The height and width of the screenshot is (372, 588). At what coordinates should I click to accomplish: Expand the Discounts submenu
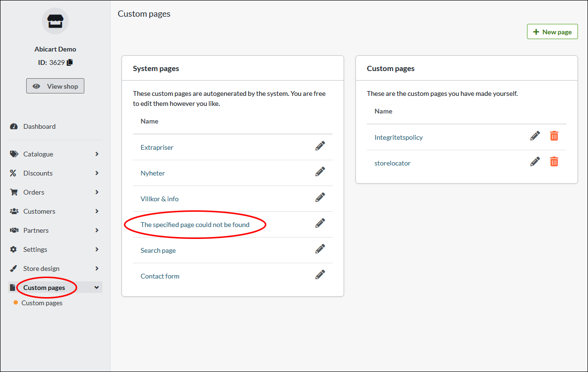pyautogui.click(x=55, y=173)
